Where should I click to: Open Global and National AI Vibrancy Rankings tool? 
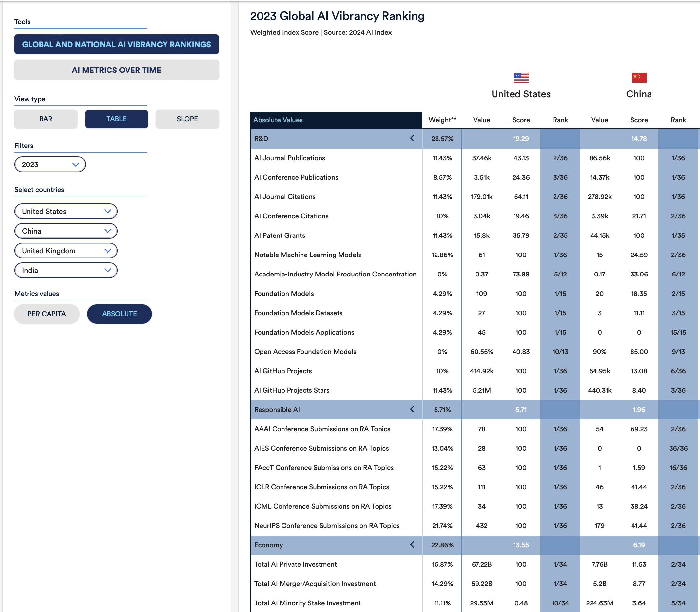click(116, 44)
